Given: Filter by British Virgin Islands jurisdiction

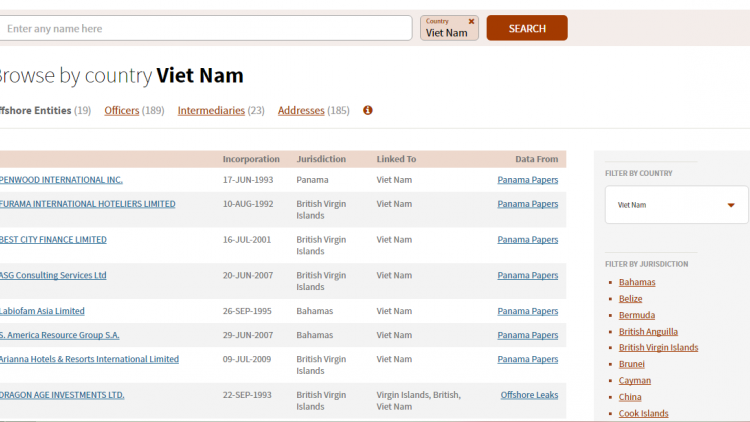Looking at the screenshot, I should 658,348.
